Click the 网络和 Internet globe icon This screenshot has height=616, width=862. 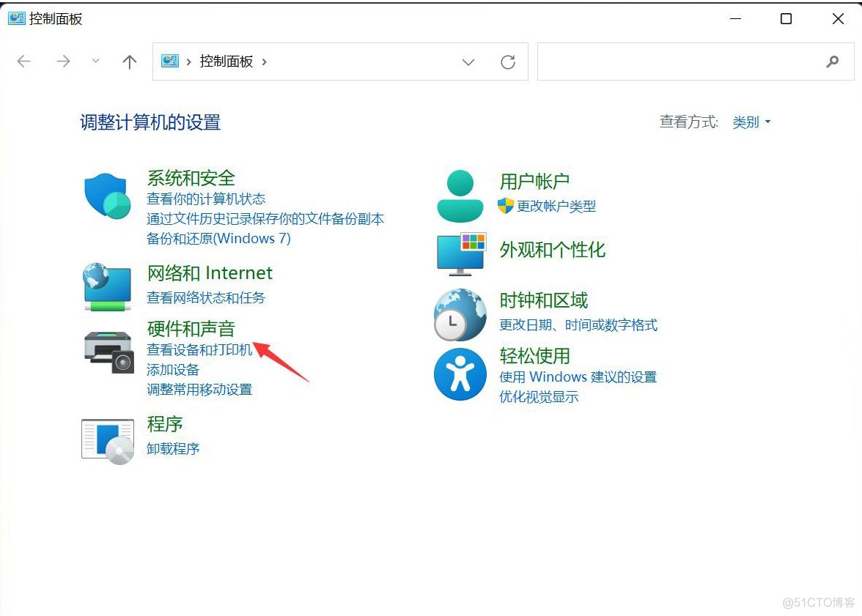point(107,287)
